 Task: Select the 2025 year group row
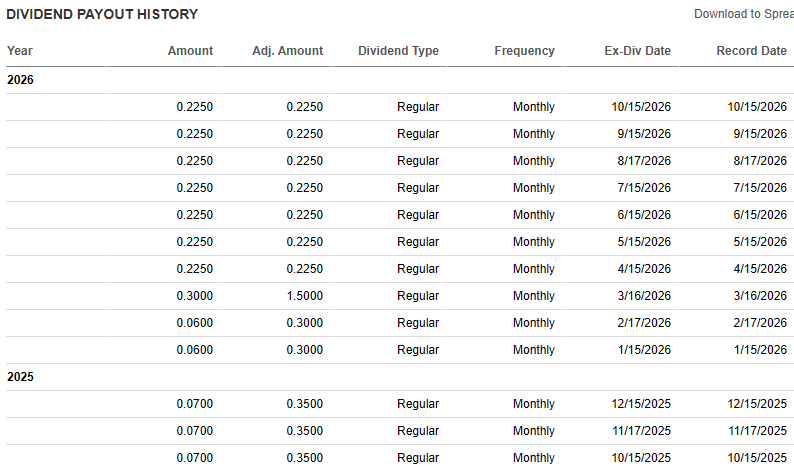[x=400, y=377]
